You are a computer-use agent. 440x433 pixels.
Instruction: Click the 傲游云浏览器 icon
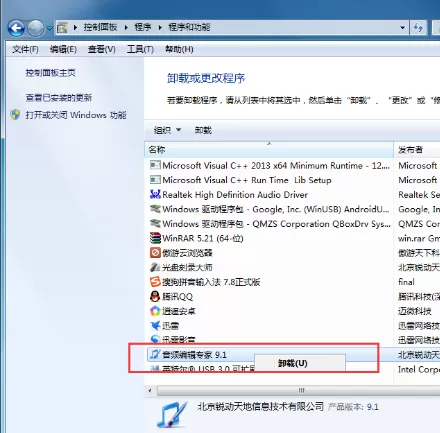point(155,253)
